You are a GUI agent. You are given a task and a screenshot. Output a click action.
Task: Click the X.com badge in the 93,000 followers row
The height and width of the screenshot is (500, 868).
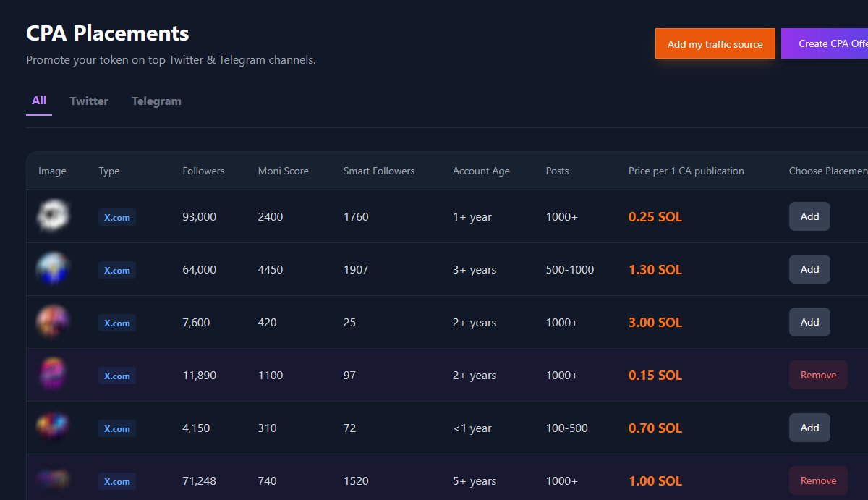click(116, 216)
